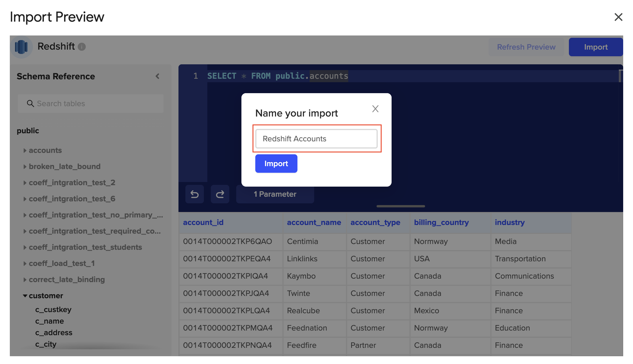Click the redo arrow in the editor
633x364 pixels.
[220, 194]
